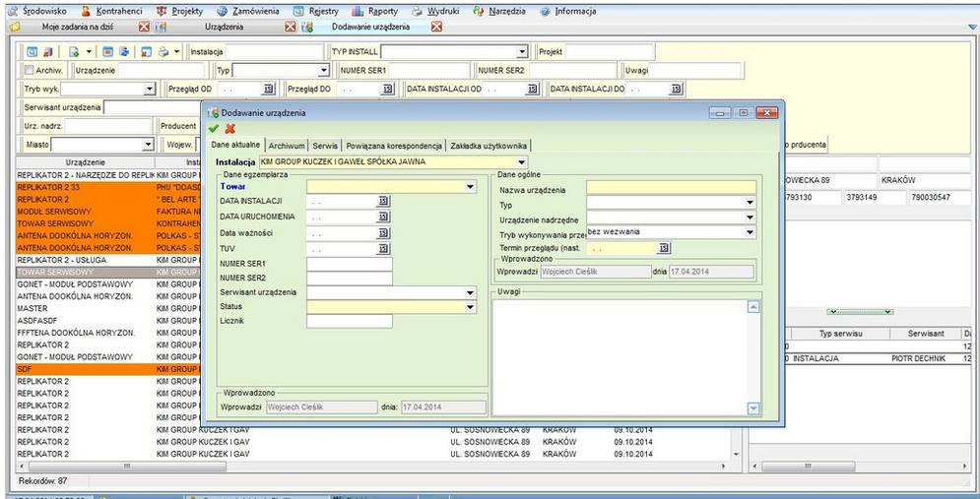
Task: Click the printer icon in main toolbar
Action: pyautogui.click(x=163, y=51)
